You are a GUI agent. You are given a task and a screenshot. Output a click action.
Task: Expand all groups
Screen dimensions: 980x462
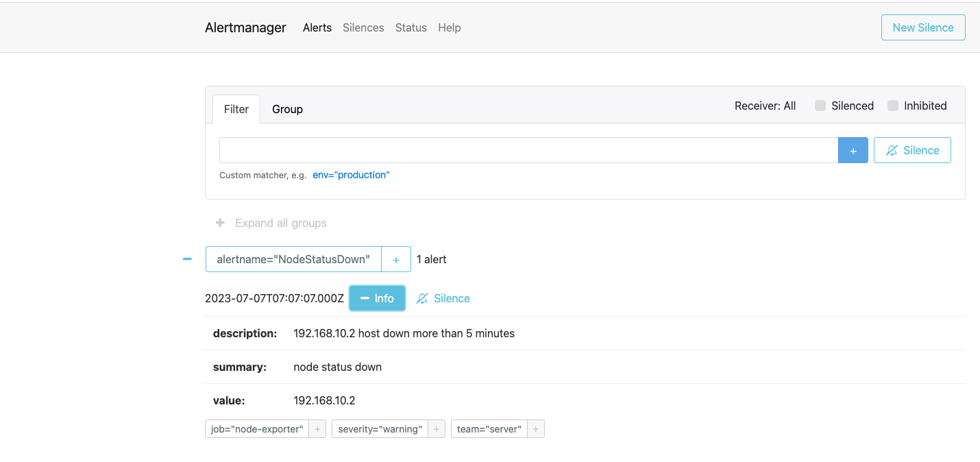(x=271, y=223)
